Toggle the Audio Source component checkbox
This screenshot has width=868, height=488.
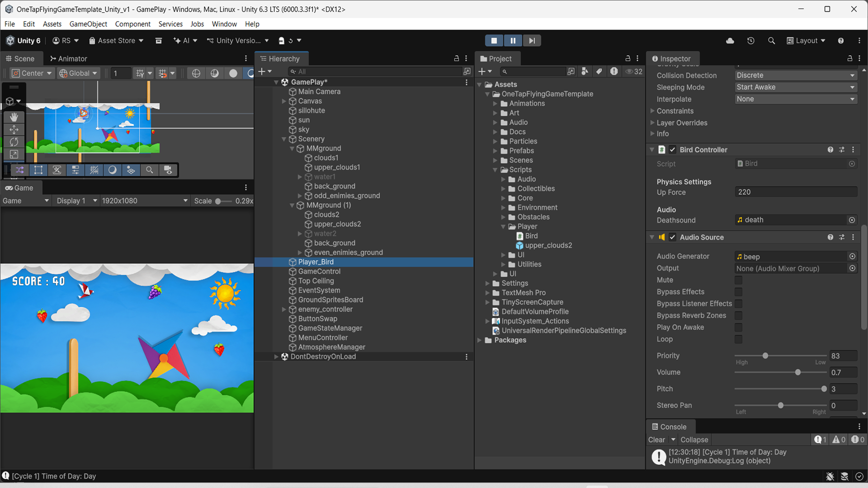coord(673,237)
